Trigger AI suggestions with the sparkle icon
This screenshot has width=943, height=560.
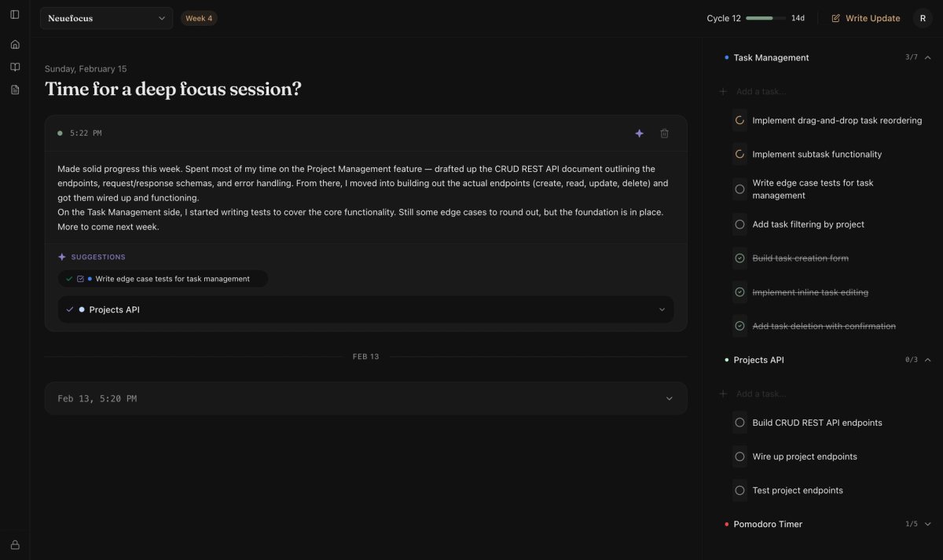click(639, 134)
